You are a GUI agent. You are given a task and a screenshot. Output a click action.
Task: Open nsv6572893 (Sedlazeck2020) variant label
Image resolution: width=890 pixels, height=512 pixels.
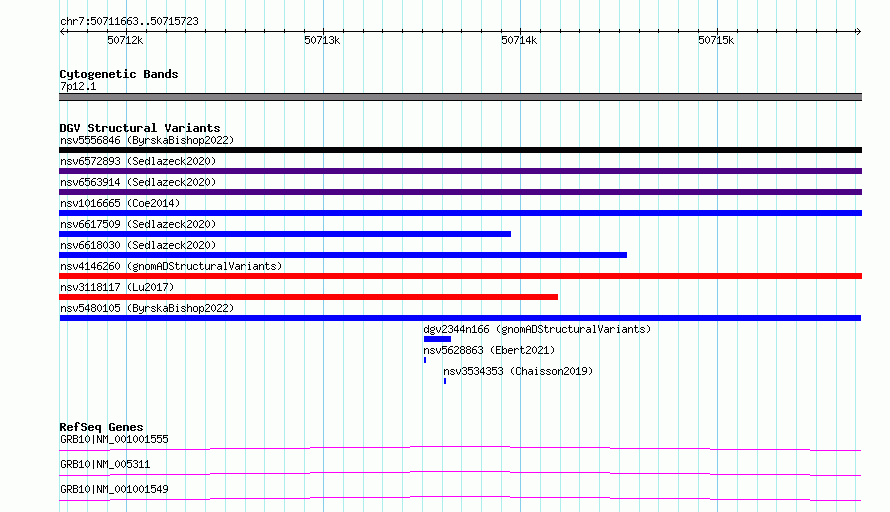coord(138,161)
